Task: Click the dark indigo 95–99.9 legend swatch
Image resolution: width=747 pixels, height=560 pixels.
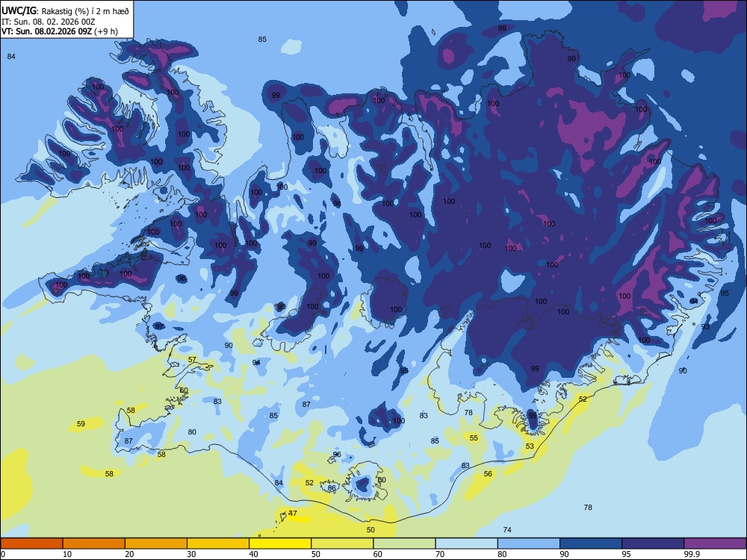Action: pos(653,544)
